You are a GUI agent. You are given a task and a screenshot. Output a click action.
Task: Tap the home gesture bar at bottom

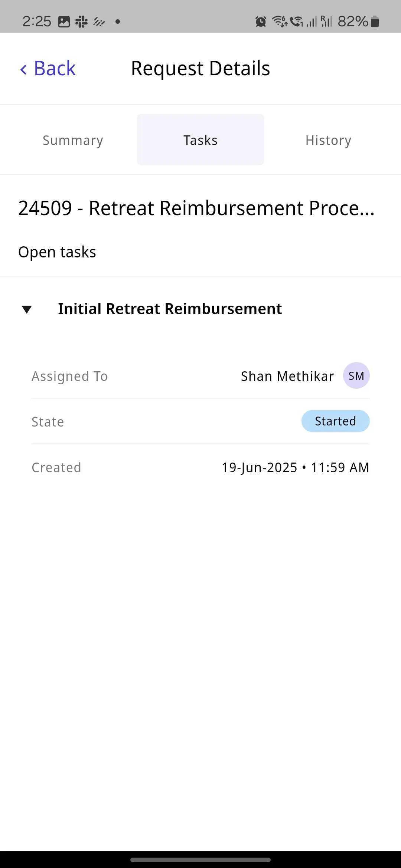click(x=200, y=859)
